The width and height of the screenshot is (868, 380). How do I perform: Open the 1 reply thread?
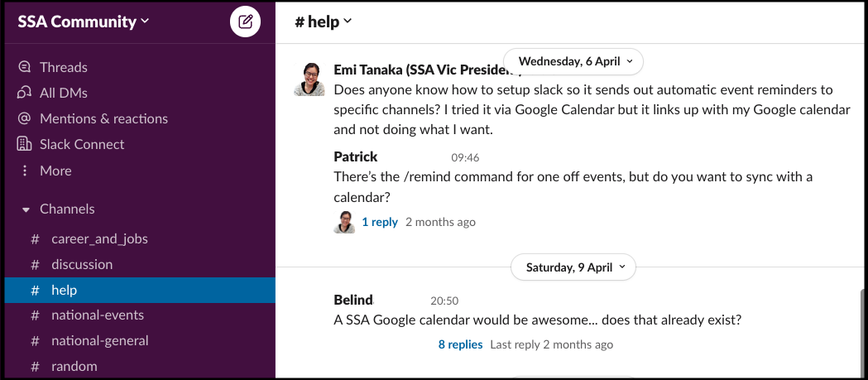coord(380,222)
